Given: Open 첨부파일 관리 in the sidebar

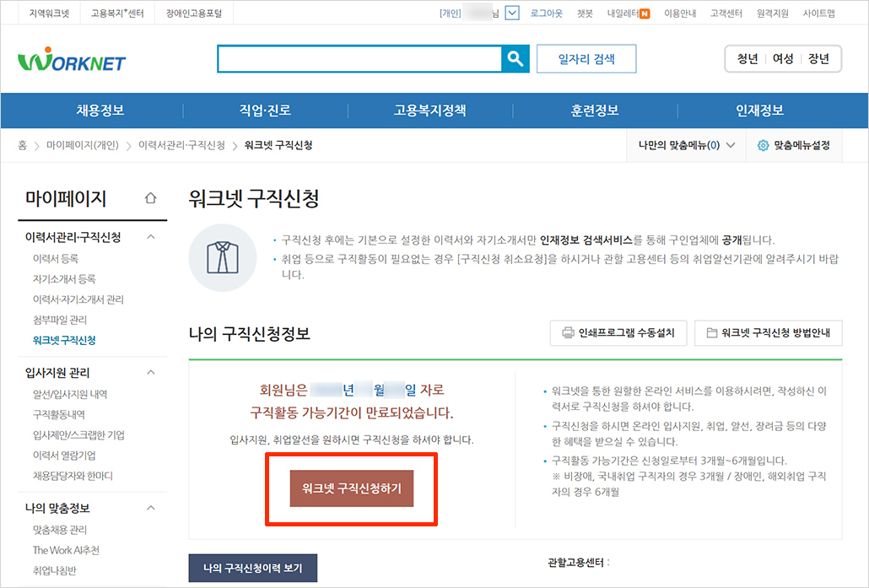Looking at the screenshot, I should click(60, 320).
